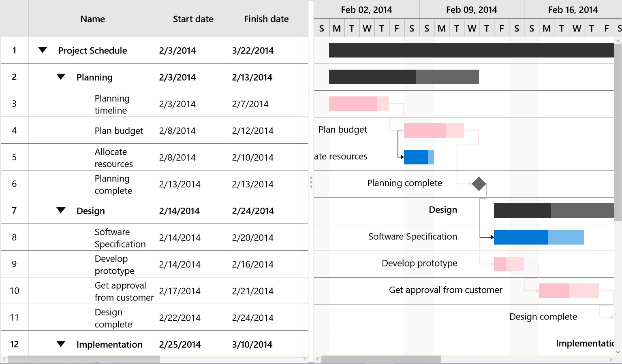Select the Design summary bar

click(554, 211)
